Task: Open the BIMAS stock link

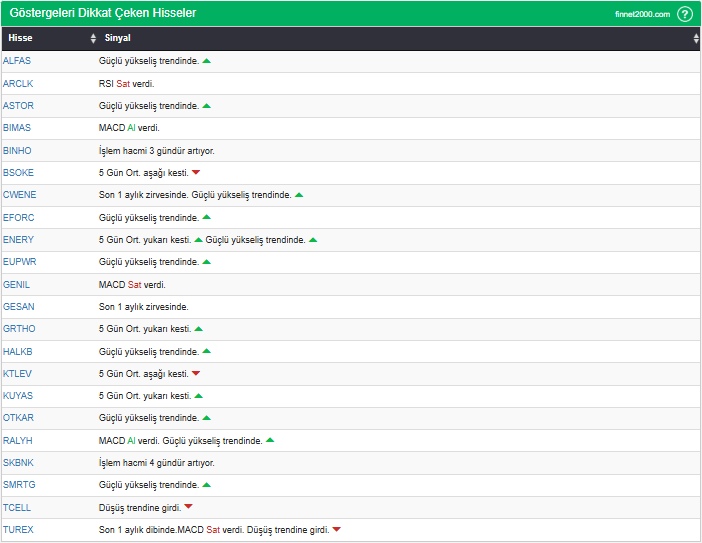Action: 17,128
